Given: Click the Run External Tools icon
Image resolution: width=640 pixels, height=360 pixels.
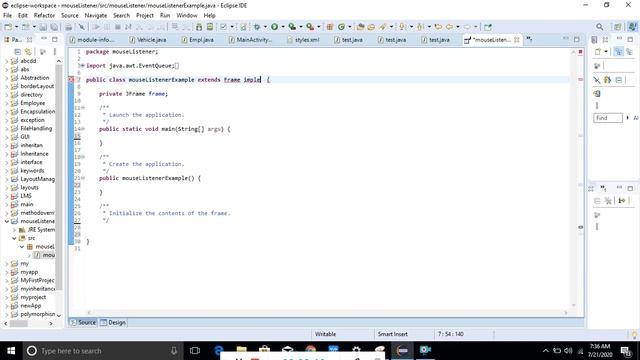Looking at the screenshot, I should 310,27.
